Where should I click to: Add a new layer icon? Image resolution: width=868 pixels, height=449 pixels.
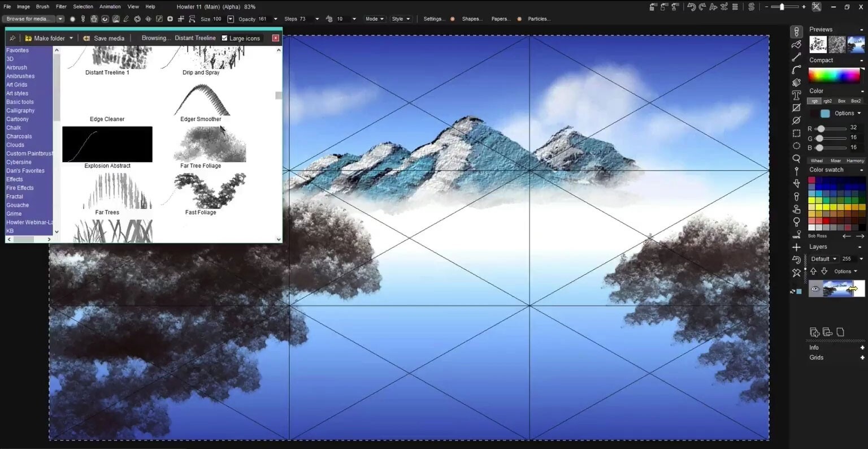[x=815, y=333]
